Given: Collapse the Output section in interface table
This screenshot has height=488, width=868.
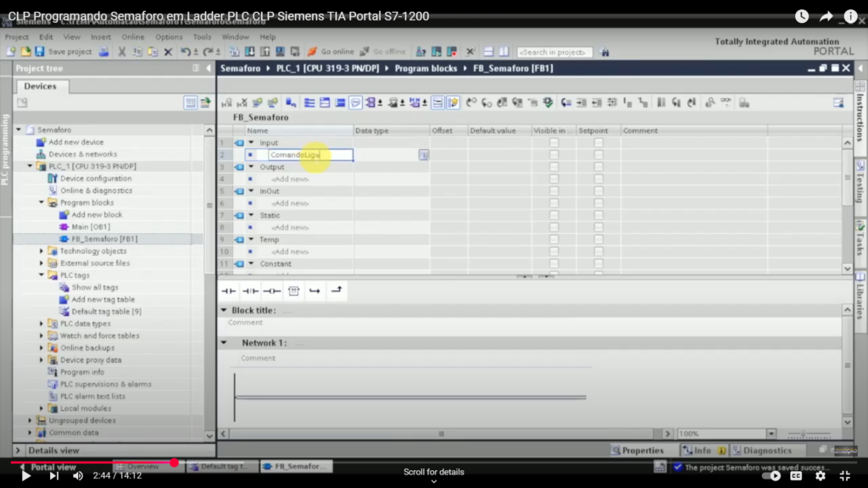Looking at the screenshot, I should (x=251, y=167).
